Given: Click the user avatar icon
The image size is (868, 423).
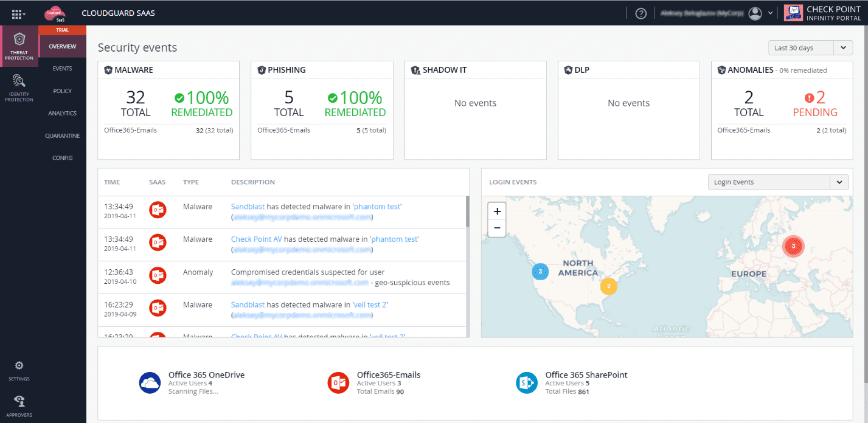Looking at the screenshot, I should pyautogui.click(x=755, y=13).
